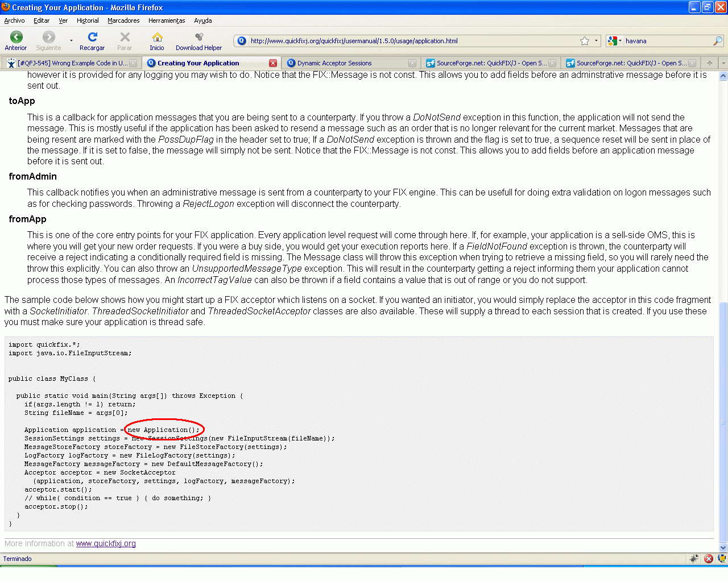This screenshot has width=728, height=582.
Task: Switch to the second SourceForge.net QuickFIX/J tab
Action: 631,63
